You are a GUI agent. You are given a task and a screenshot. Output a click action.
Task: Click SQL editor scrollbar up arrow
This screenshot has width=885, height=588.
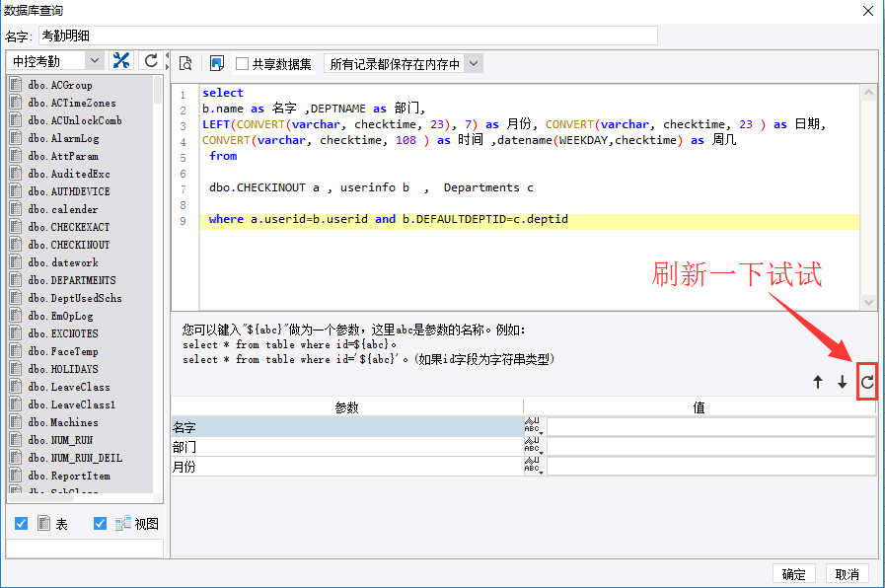(x=868, y=93)
